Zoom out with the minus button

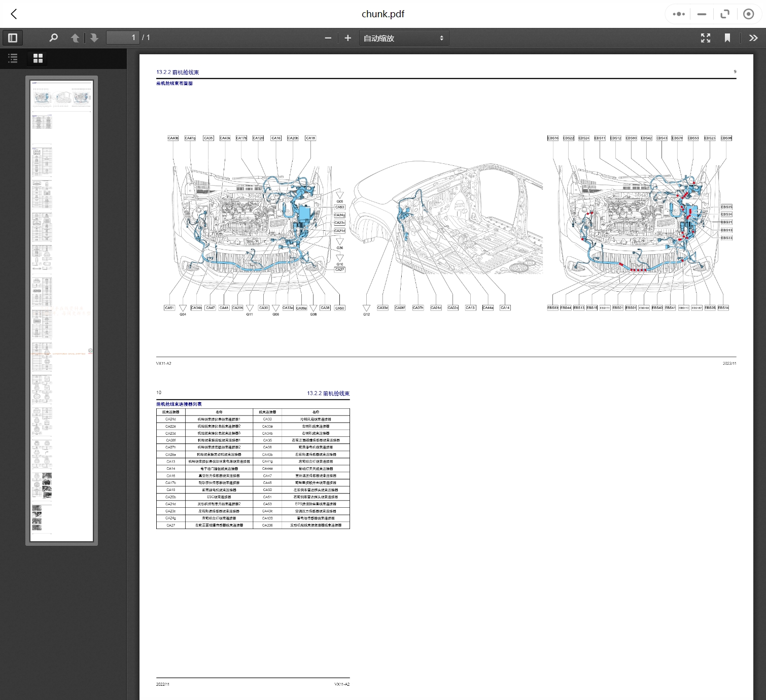pos(328,38)
